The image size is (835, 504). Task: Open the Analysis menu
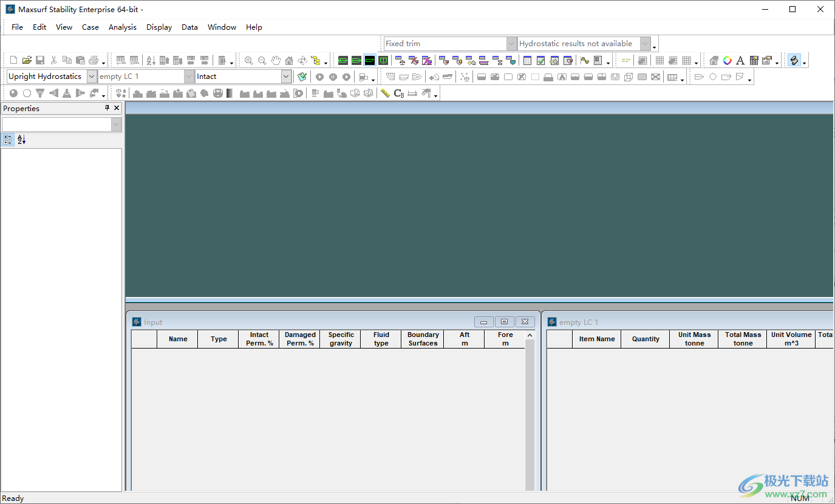pos(123,27)
